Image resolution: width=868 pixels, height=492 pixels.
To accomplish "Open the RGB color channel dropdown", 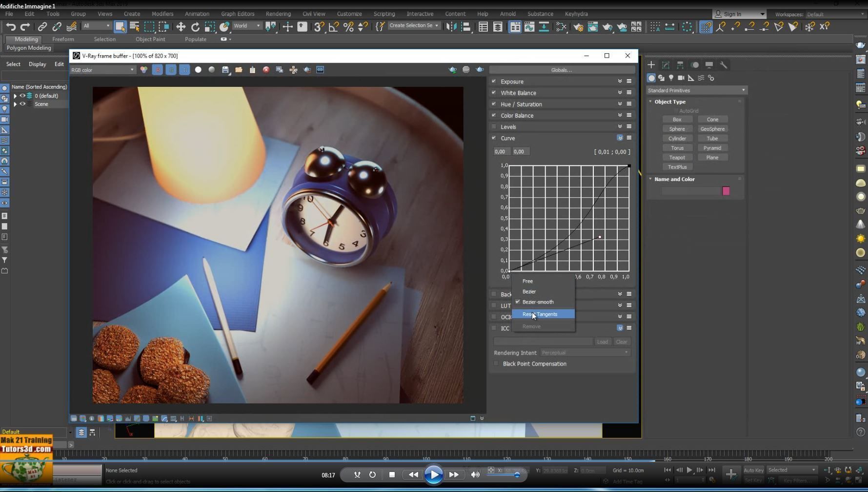I will coord(102,70).
